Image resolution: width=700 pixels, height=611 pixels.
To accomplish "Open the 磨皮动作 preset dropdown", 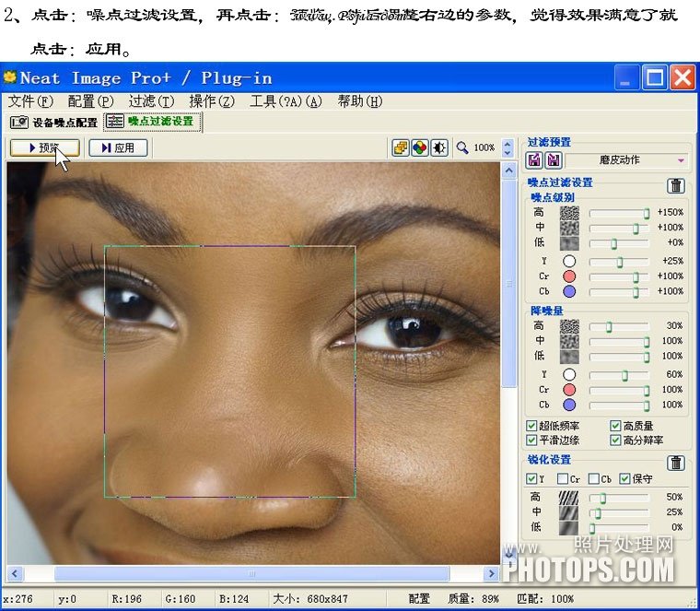I will click(x=627, y=160).
